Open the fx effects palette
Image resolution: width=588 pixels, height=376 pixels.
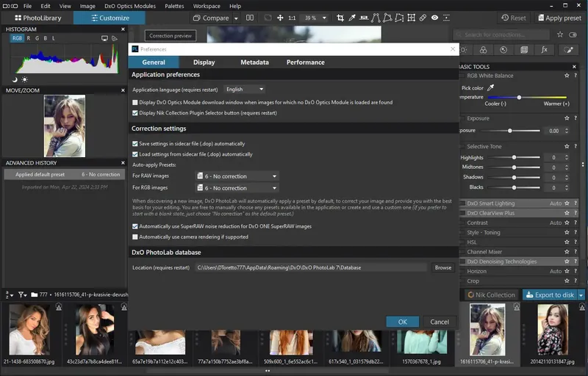(544, 50)
